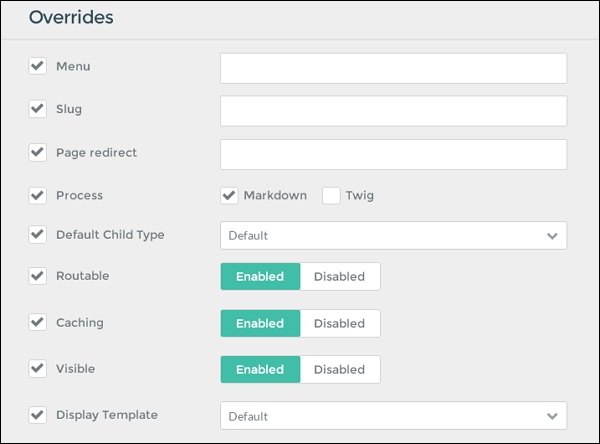Screen dimensions: 600x444
Task: Uncheck the Process override checkbox
Action: click(38, 195)
